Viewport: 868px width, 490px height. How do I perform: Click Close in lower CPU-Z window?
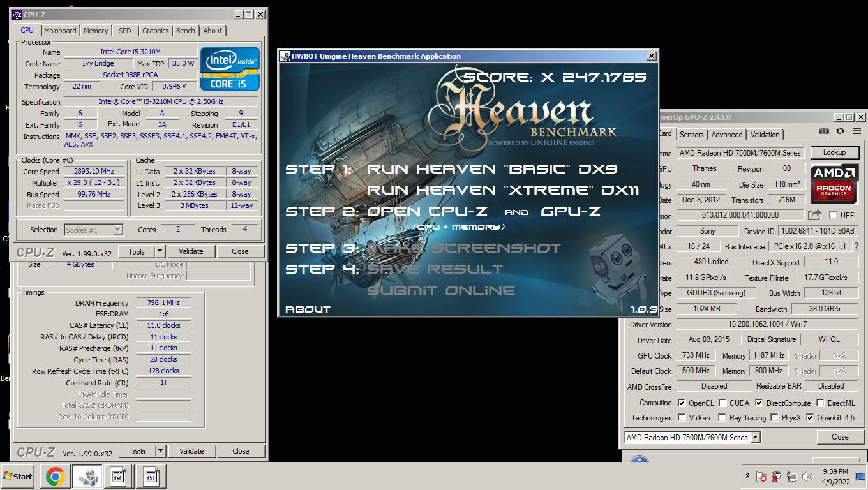tap(241, 451)
